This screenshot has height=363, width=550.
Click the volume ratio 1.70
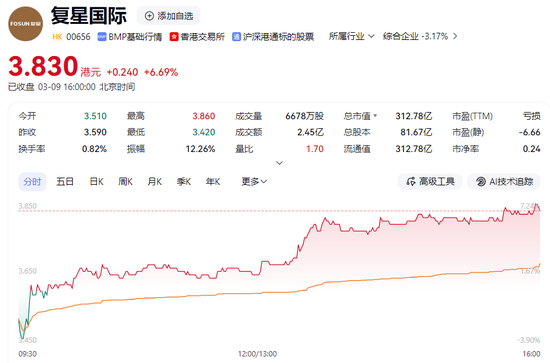tap(315, 149)
